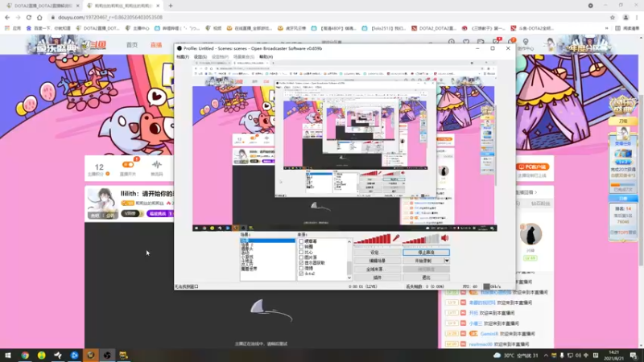Toggle the source checkbox below 比心
The height and width of the screenshot is (362, 644).
pyautogui.click(x=301, y=257)
